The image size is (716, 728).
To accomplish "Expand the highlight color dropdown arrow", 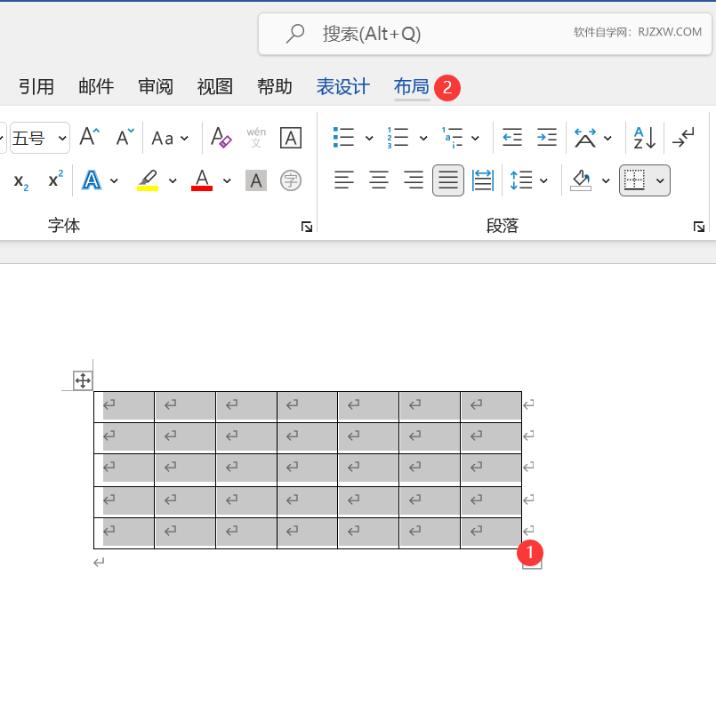I will [x=173, y=180].
